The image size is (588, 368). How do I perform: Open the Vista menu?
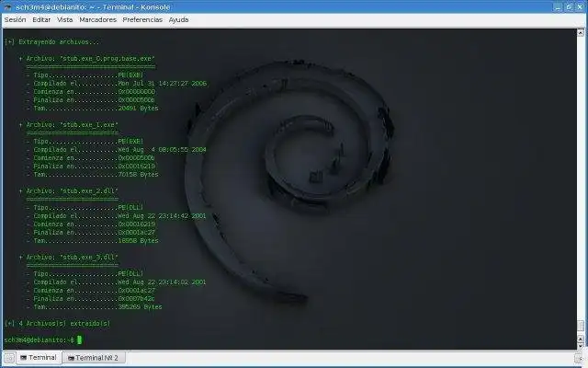click(65, 20)
